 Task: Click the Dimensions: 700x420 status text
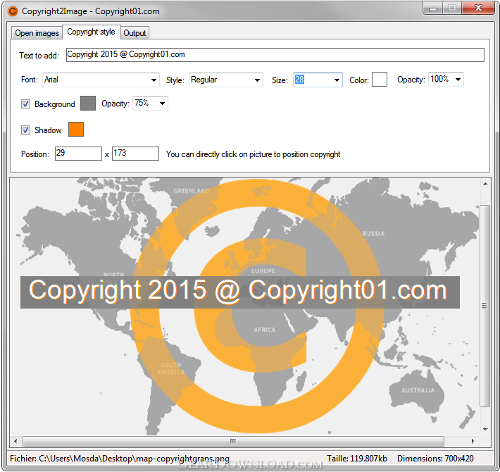point(435,459)
